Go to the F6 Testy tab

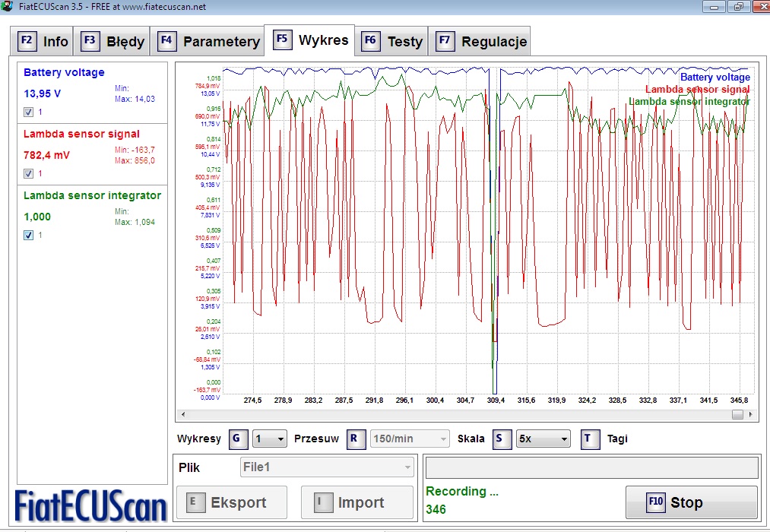click(x=392, y=41)
